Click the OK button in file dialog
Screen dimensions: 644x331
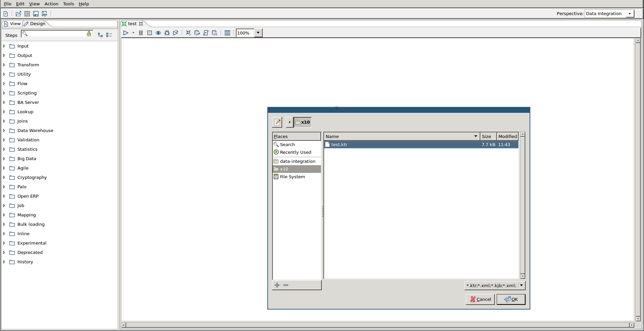coord(511,300)
